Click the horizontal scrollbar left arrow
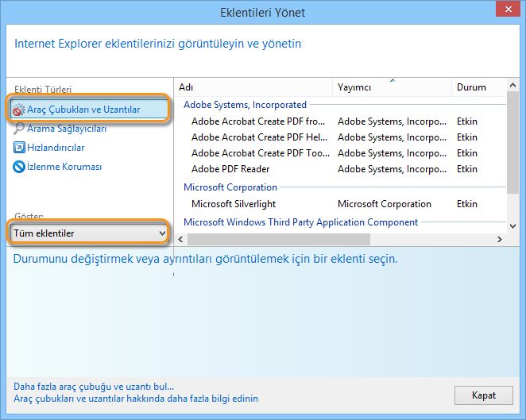Screen dimensions: 526x420 [x=181, y=239]
